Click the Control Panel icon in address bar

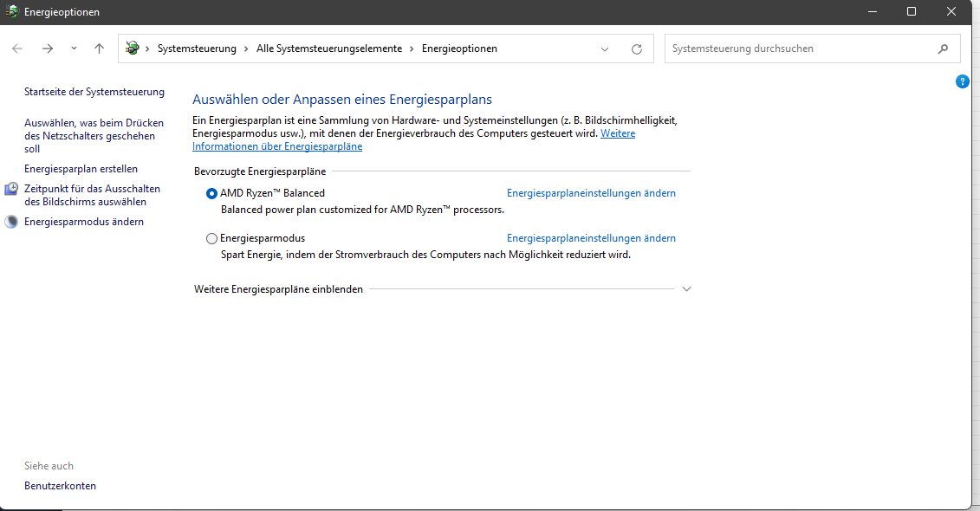click(132, 49)
